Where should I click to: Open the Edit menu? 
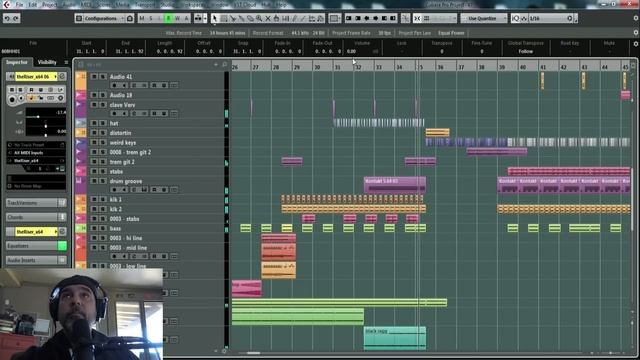click(33, 5)
